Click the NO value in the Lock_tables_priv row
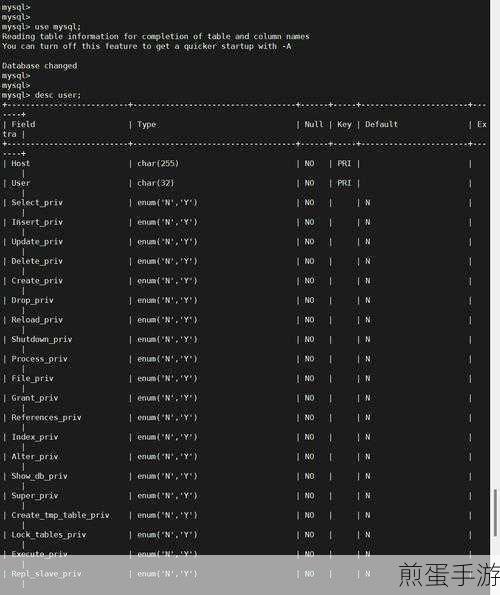This screenshot has width=500, height=595. (309, 535)
